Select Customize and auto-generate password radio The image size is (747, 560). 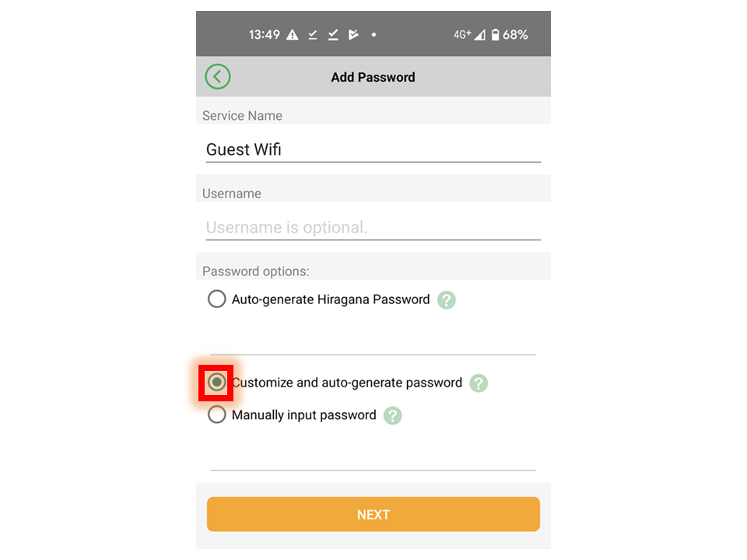(217, 382)
